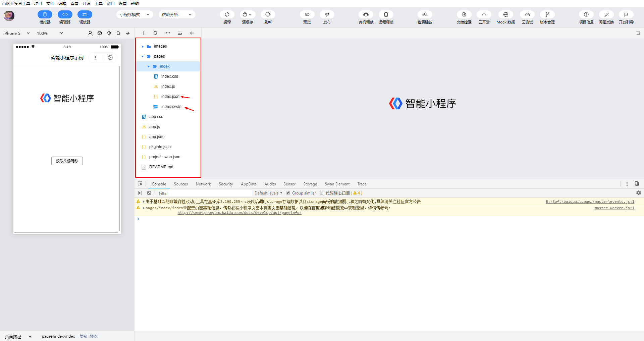Open index.js file
The image size is (644, 341).
(168, 87)
